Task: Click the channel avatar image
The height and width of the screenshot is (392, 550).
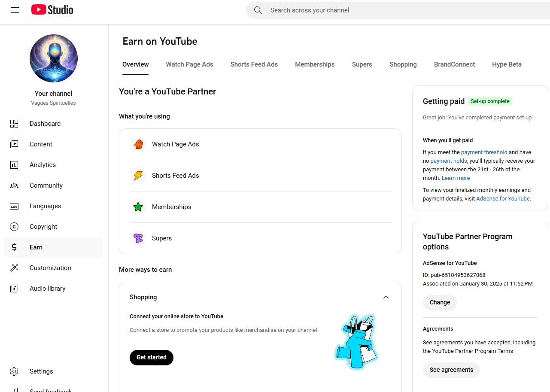Action: [x=54, y=58]
